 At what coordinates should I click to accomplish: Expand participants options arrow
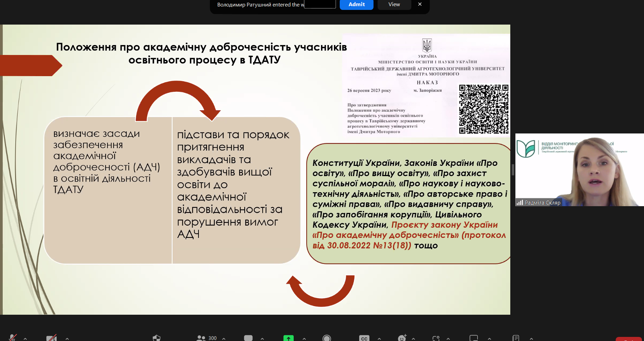click(224, 339)
